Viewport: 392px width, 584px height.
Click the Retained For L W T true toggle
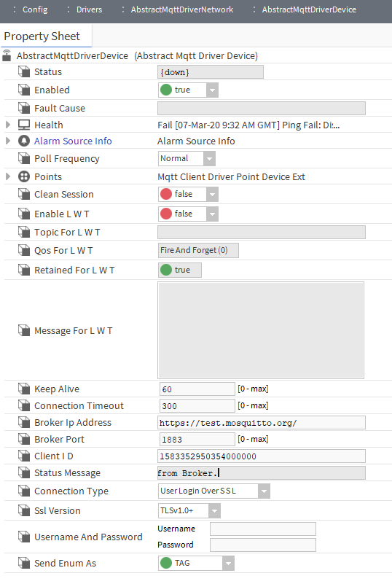point(180,270)
